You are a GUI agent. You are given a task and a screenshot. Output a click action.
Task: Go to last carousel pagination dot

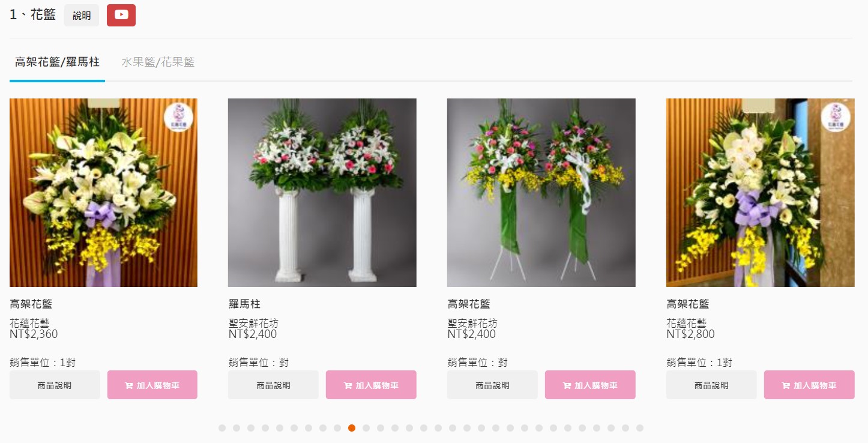tap(640, 428)
